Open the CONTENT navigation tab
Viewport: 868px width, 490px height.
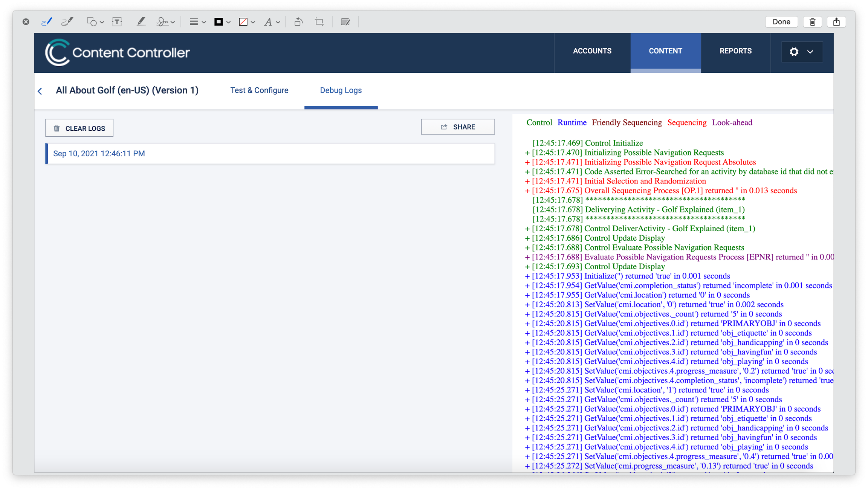coord(665,51)
